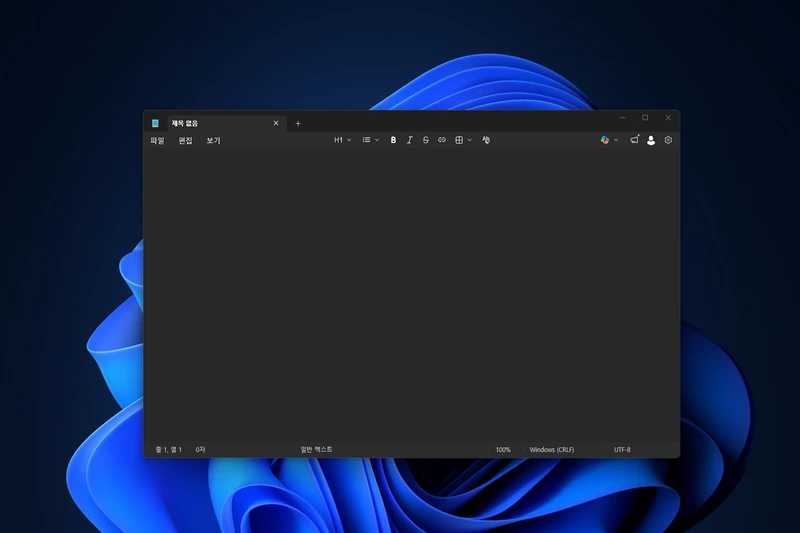800x533 pixels.
Task: Open the 편집 menu
Action: [185, 141]
